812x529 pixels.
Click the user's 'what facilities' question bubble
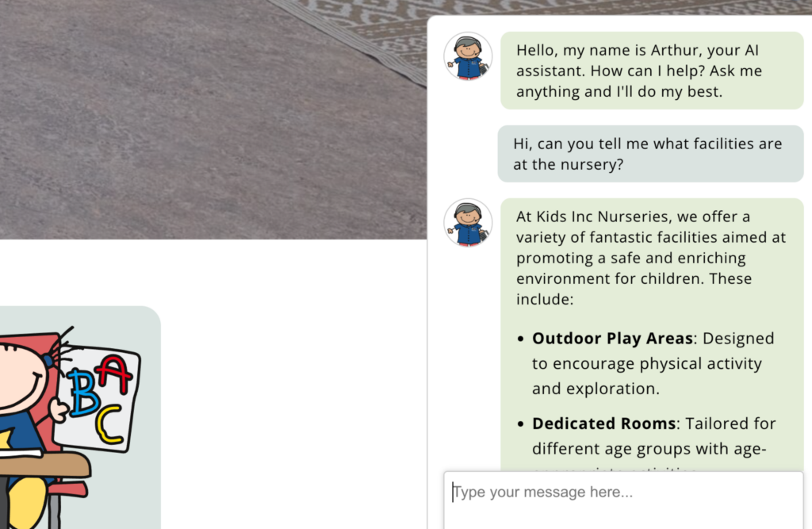click(650, 154)
